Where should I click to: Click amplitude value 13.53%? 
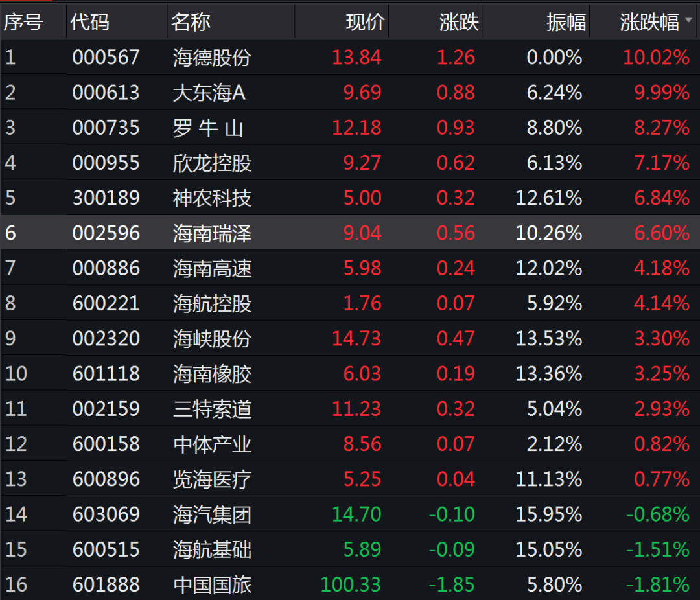[x=549, y=339]
